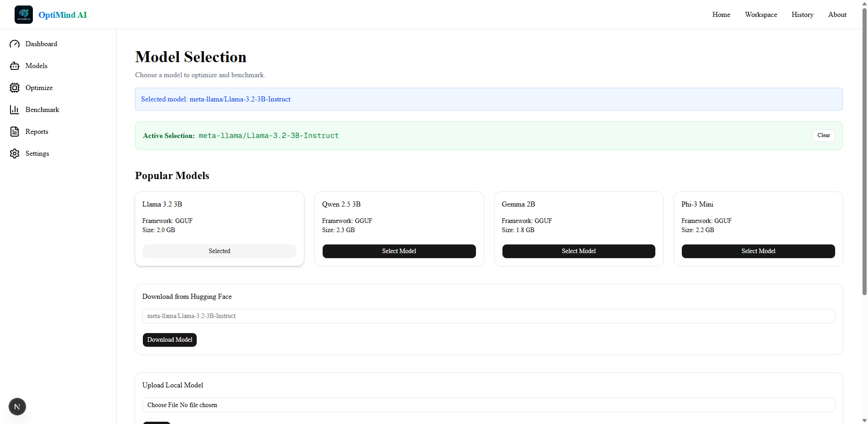Click the Reports document icon
This screenshot has height=424, width=868.
pyautogui.click(x=15, y=132)
